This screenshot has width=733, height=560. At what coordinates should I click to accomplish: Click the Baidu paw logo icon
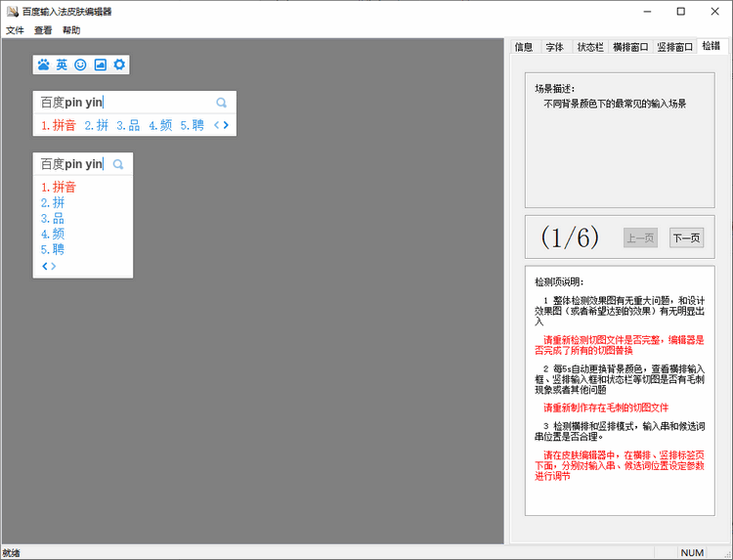pos(43,65)
